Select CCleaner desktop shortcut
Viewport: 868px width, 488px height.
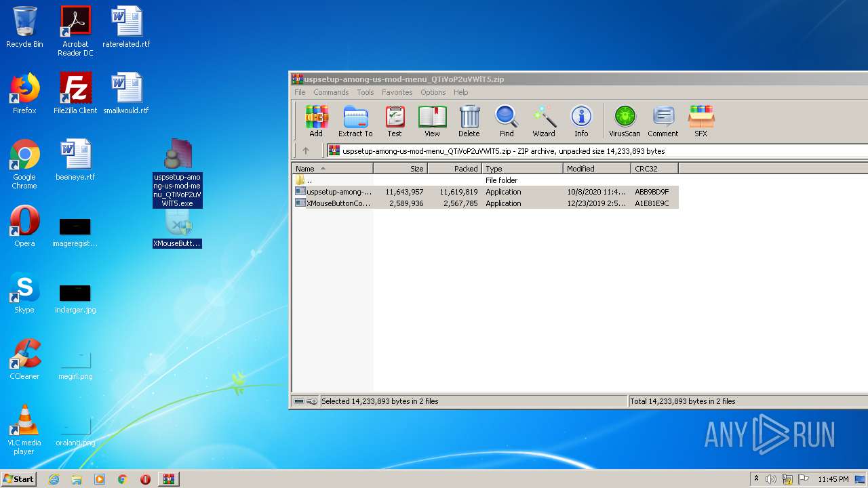tap(24, 359)
